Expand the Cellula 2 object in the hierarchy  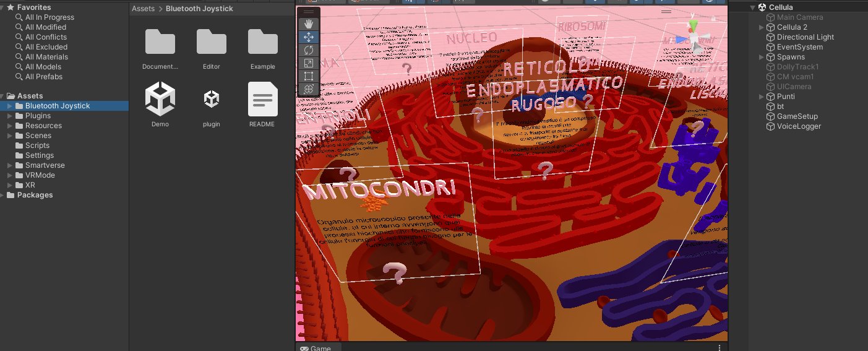tap(762, 27)
